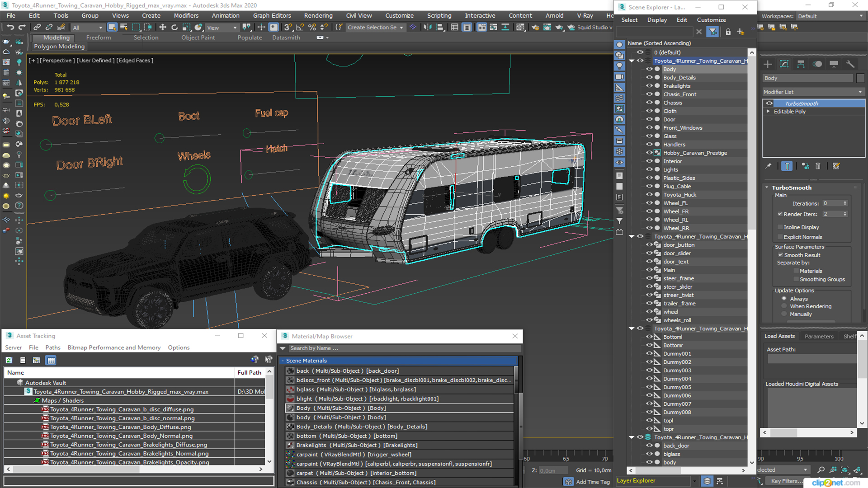
Task: Uncheck the Render Iters checkbox
Action: point(780,214)
